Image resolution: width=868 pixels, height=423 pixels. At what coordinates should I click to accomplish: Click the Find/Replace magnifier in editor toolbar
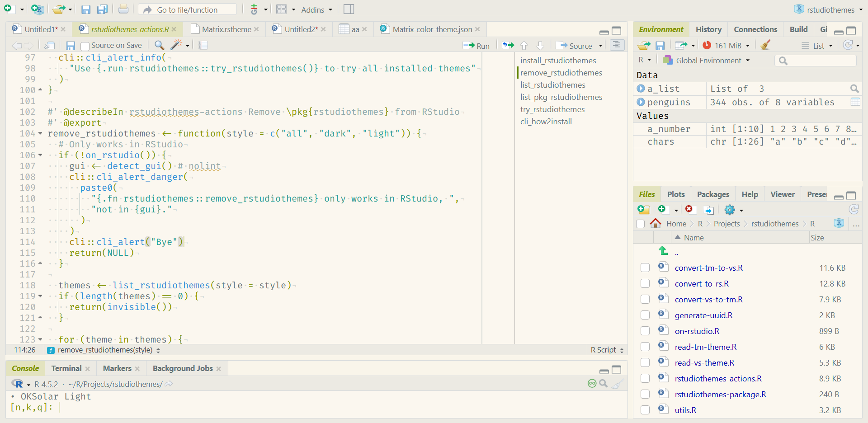pyautogui.click(x=159, y=45)
